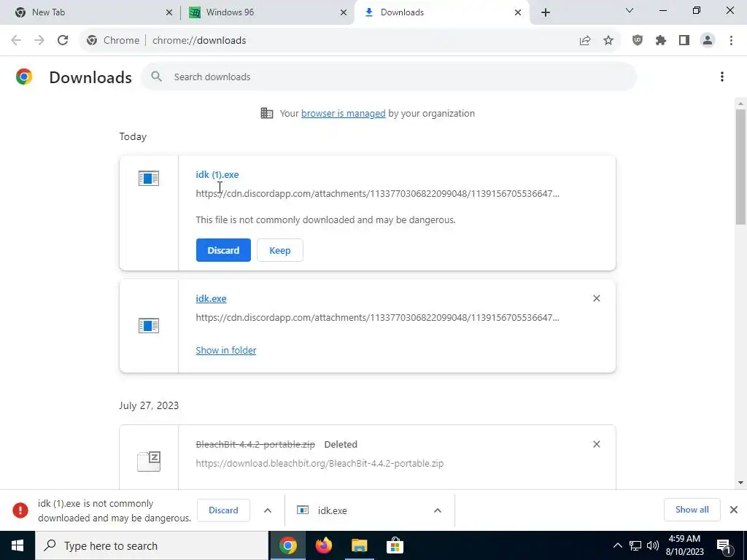The width and height of the screenshot is (747, 560).
Task: Click the red warning icon in download bar
Action: [20, 510]
